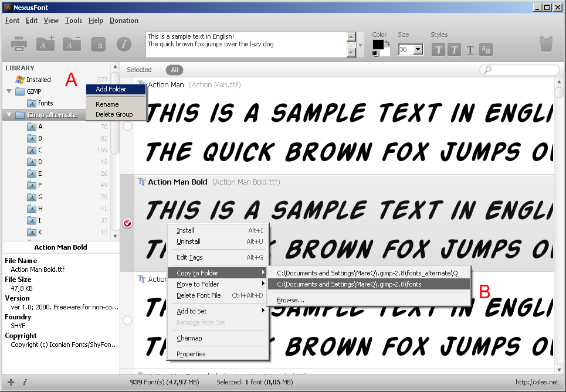The width and height of the screenshot is (566, 392).
Task: Open the sample text presets dropdown arrow
Action: pyautogui.click(x=360, y=46)
